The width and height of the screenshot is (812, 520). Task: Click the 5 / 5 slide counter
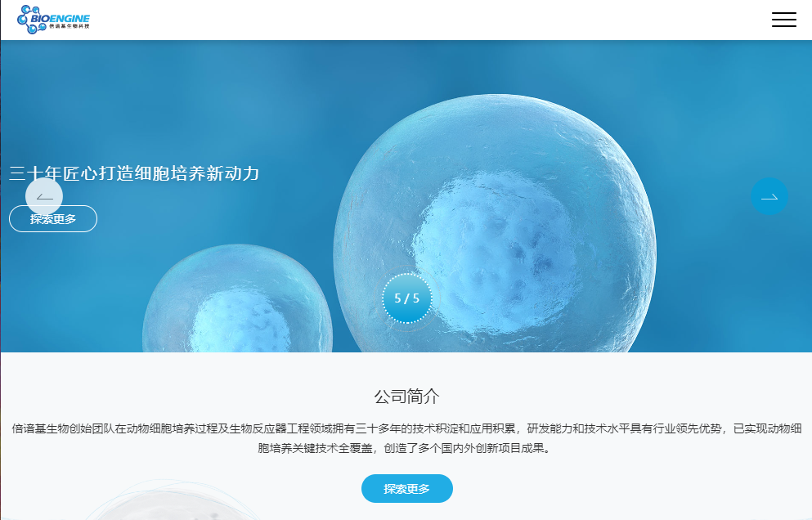click(x=406, y=298)
